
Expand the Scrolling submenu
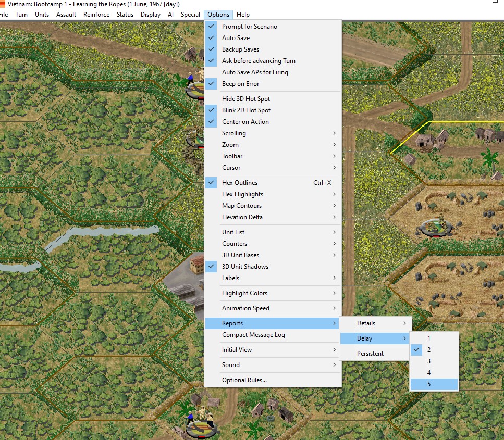point(273,133)
